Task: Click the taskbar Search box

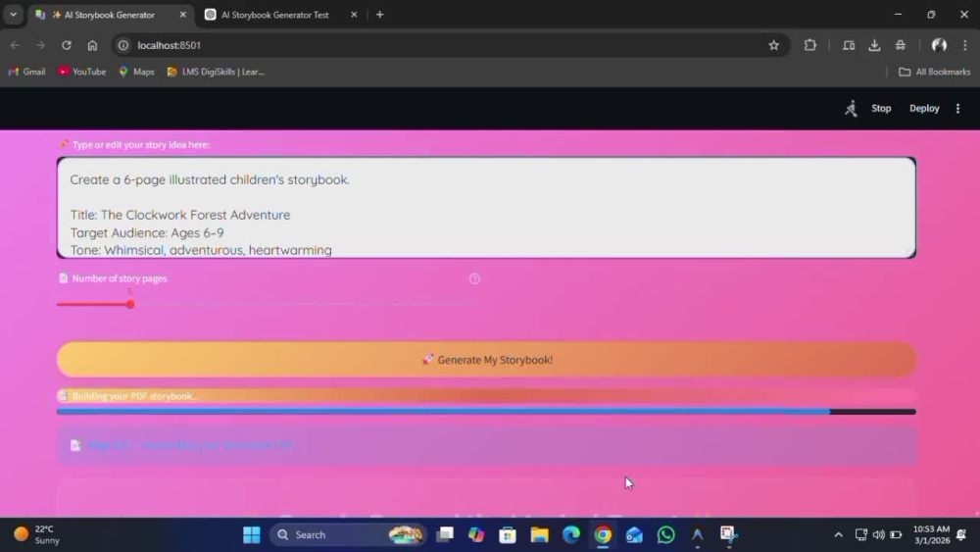Action: [349, 534]
